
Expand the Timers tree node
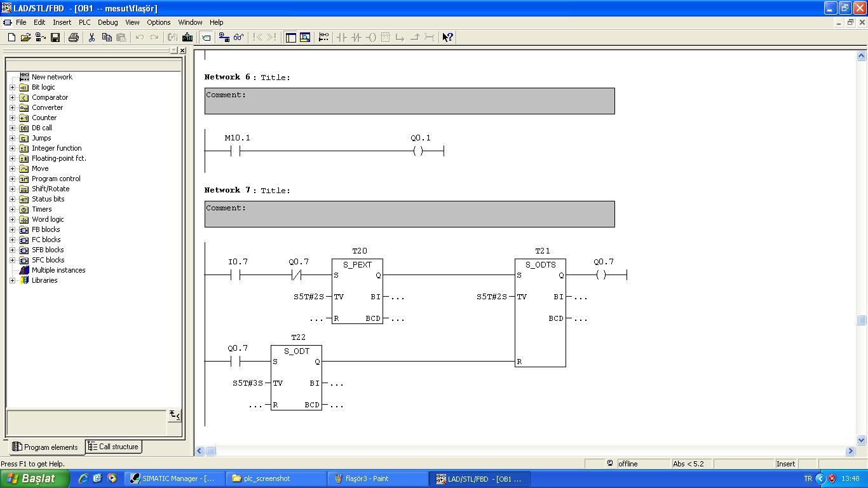coord(12,209)
